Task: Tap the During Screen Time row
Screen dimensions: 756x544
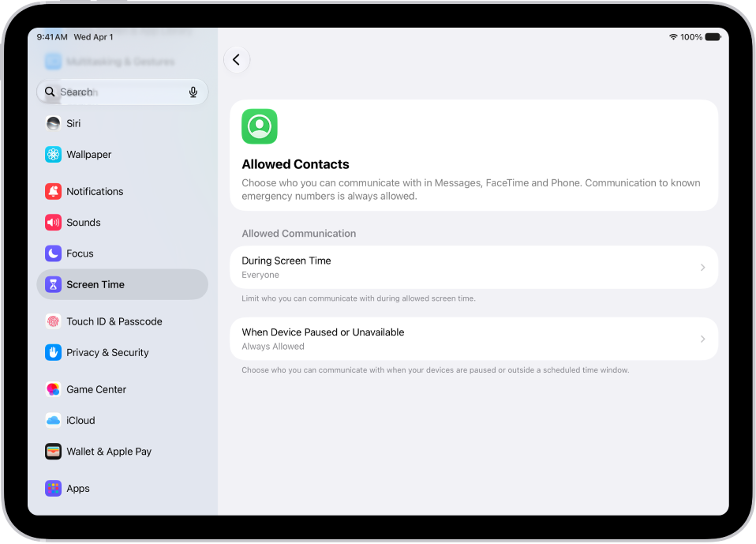Action: (x=474, y=267)
